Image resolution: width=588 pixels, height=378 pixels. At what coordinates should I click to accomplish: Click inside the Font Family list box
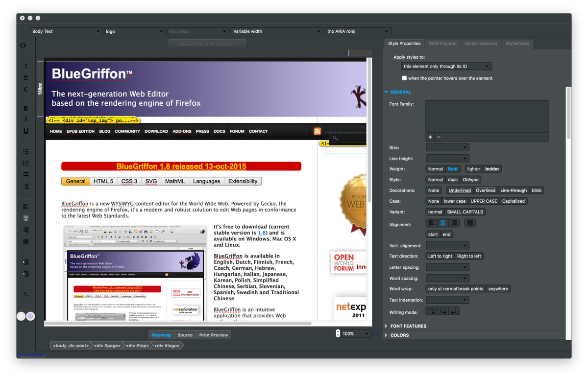487,117
